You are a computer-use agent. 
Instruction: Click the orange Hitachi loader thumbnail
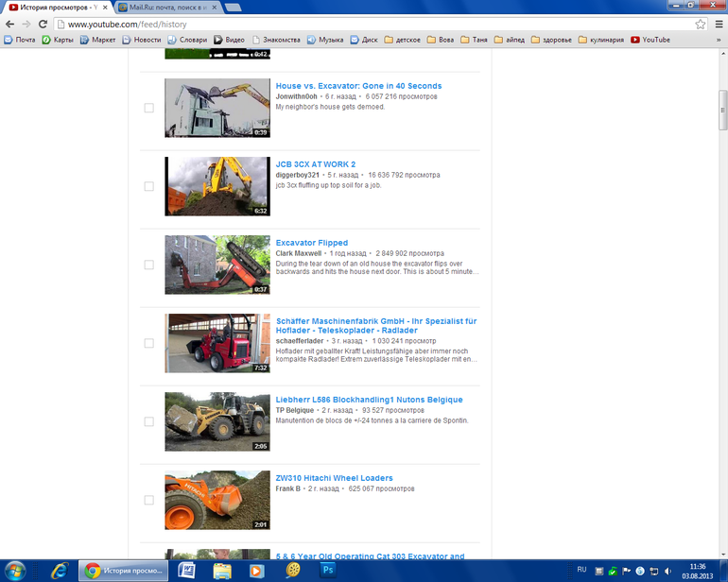[x=217, y=500]
